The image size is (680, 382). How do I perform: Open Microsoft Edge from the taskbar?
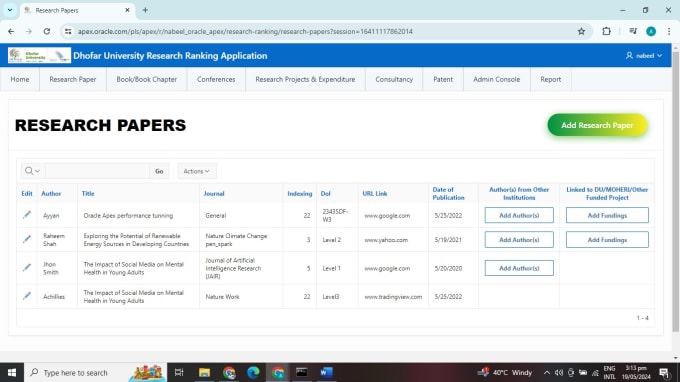click(x=253, y=372)
